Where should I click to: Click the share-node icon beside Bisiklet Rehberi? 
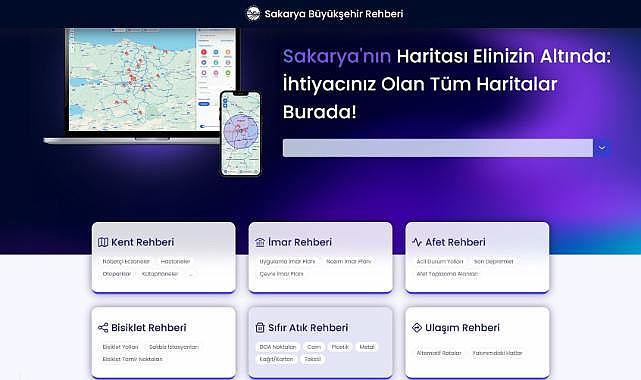pyautogui.click(x=103, y=328)
